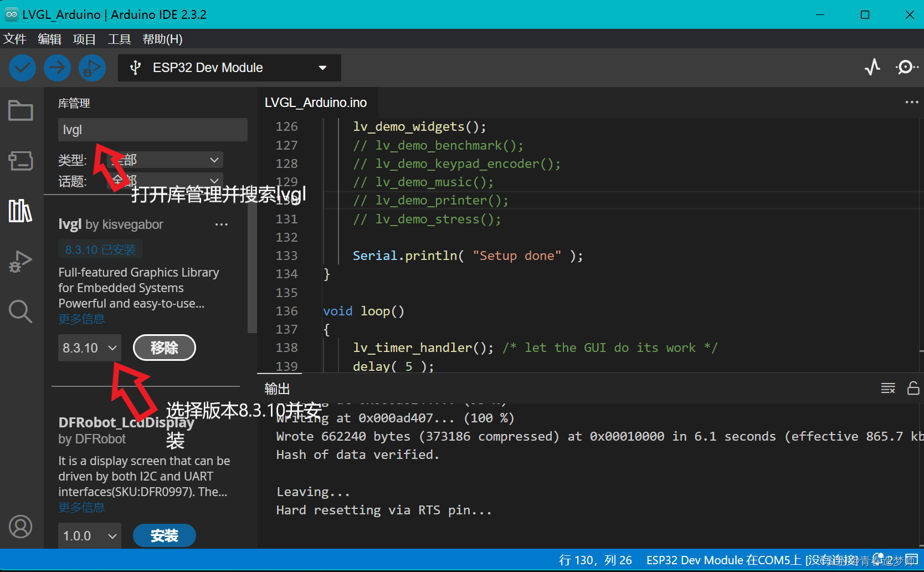Click 移除 to remove the lvgl library

tap(164, 348)
